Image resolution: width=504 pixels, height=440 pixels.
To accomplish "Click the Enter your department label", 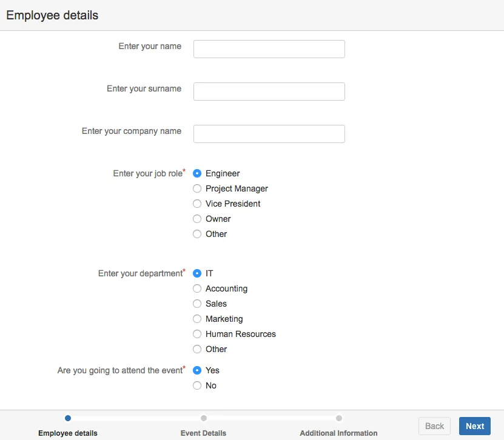I will click(x=142, y=273).
